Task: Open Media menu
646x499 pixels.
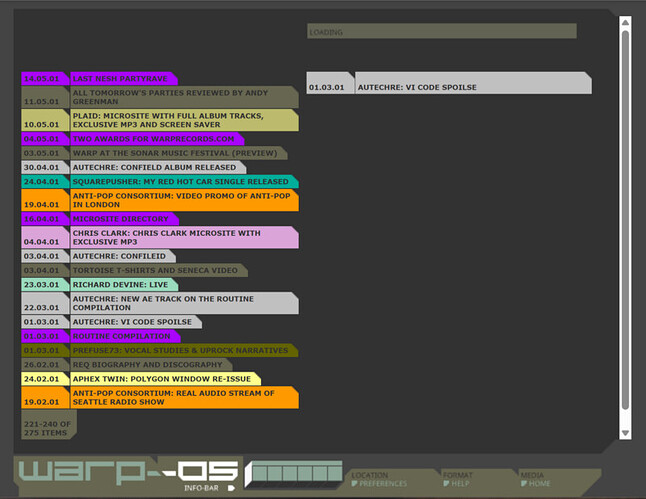Action: (532, 475)
